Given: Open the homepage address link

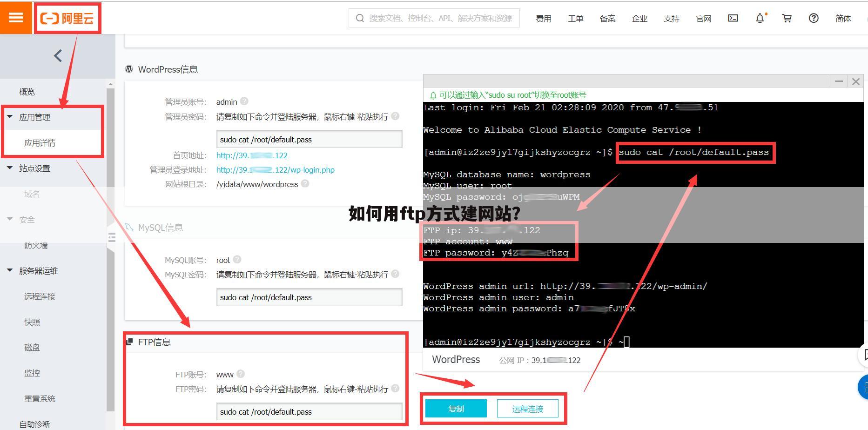Looking at the screenshot, I should coord(252,155).
